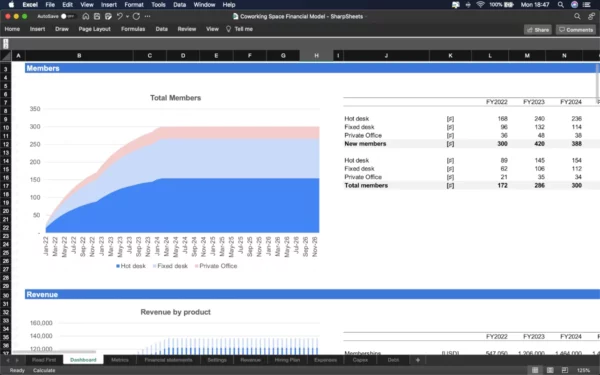
Task: Switch to the Expenses sheet tab
Action: tap(325, 360)
